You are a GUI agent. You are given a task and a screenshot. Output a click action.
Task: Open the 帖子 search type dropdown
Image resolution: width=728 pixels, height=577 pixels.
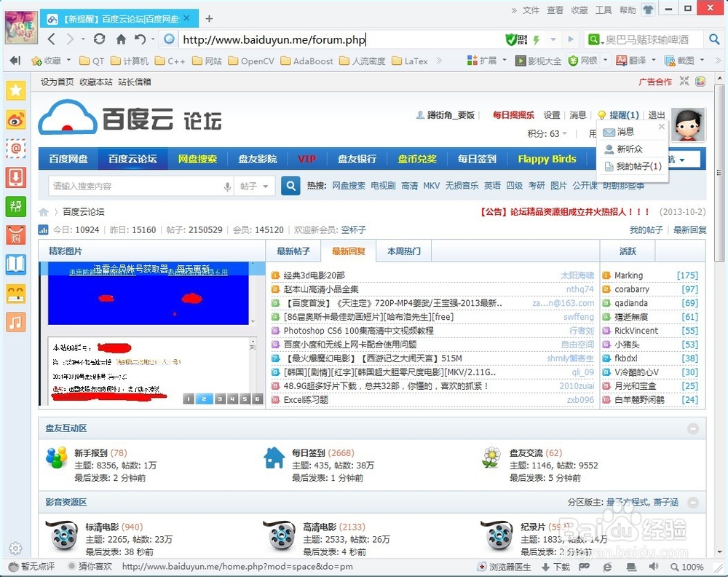pos(254,187)
